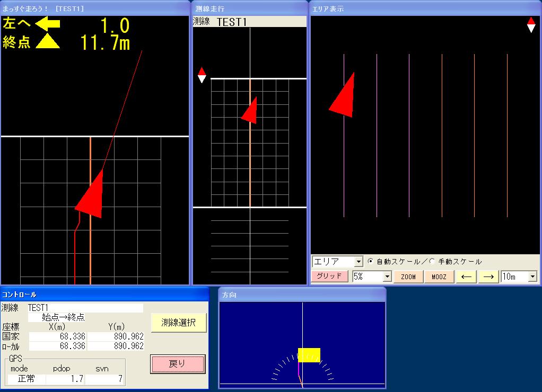Click north compass indicator in エリア表示 window
Viewport: 542px width, 392px height.
click(x=531, y=25)
